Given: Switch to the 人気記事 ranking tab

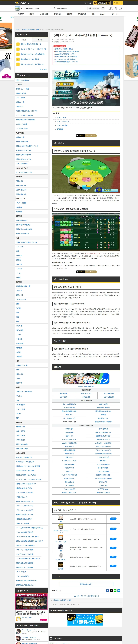Looking at the screenshot, I should pyautogui.click(x=24, y=40).
